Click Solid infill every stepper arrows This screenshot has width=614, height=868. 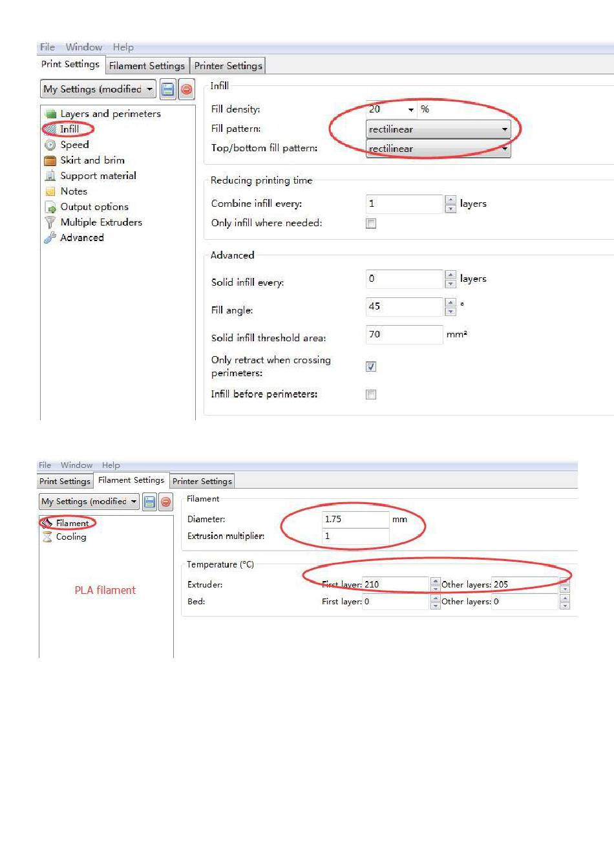pyautogui.click(x=450, y=279)
